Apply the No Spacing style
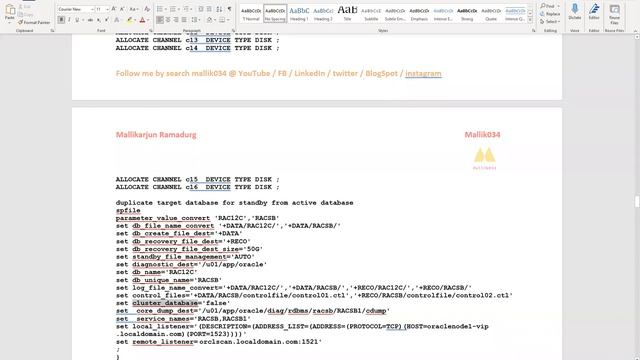The width and height of the screenshot is (640, 360). (275, 14)
